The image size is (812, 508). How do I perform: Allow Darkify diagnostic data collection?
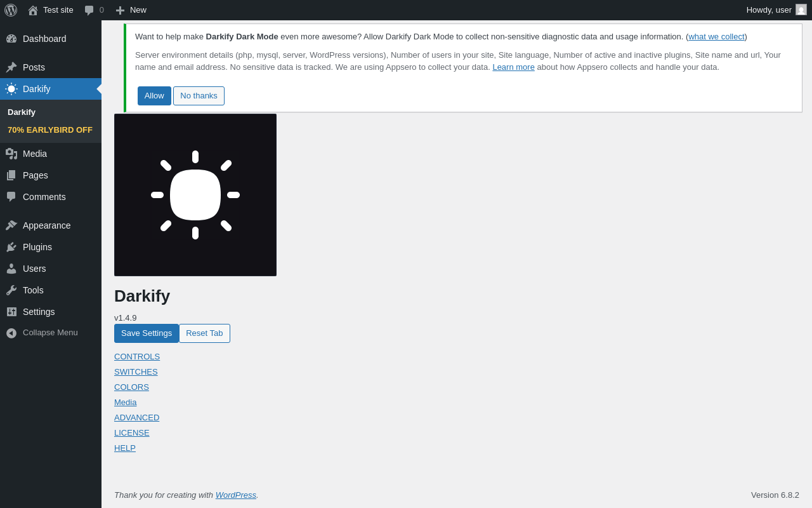pos(154,96)
